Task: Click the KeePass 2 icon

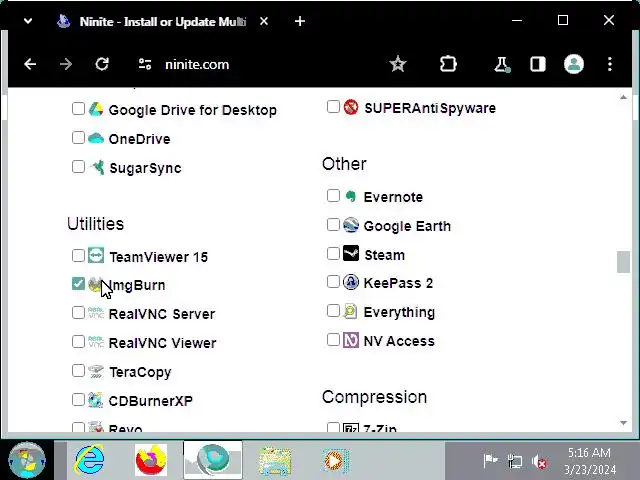Action: point(351,282)
